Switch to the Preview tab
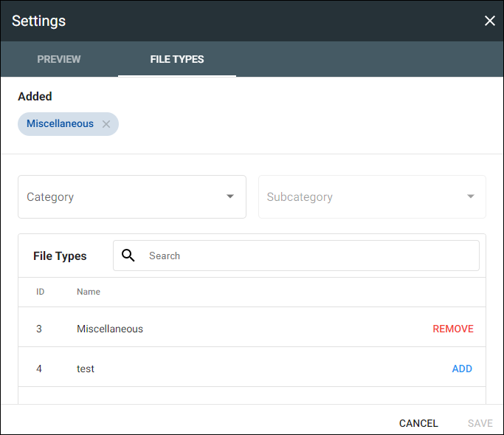The height and width of the screenshot is (435, 504). coord(59,59)
